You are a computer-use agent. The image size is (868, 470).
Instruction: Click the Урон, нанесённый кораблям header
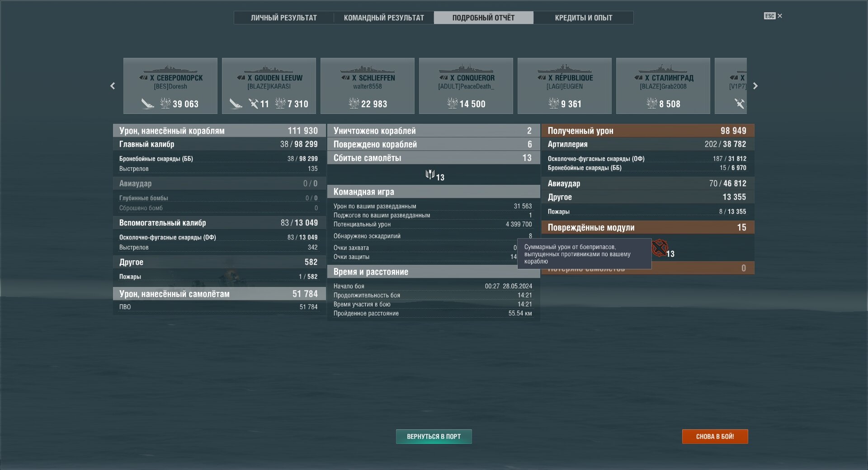click(x=219, y=131)
